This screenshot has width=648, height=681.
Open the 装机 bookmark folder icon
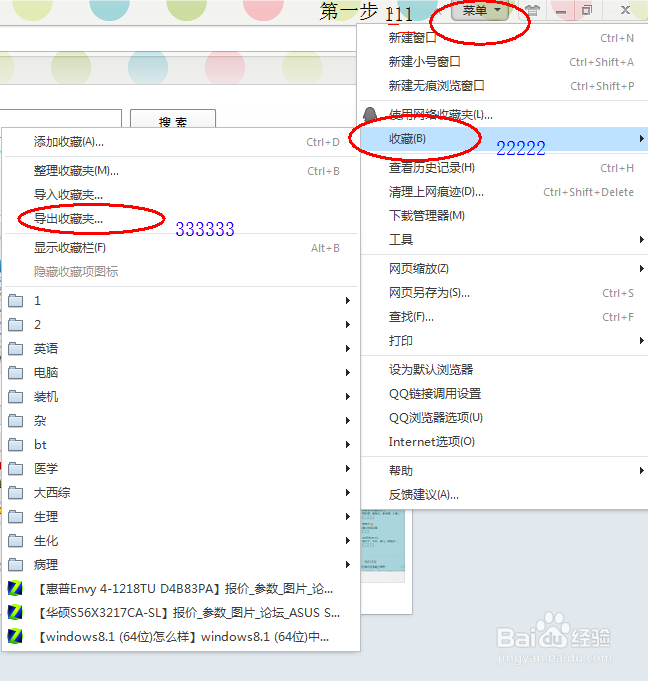pos(16,397)
